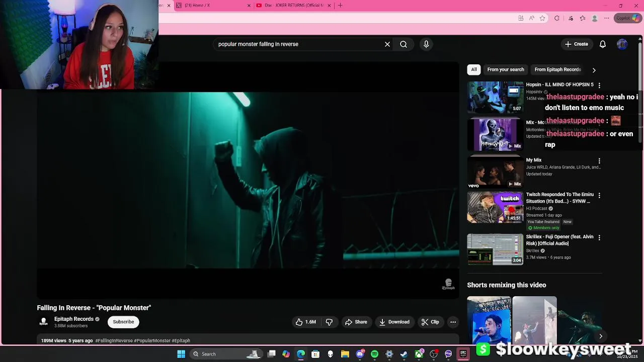
Task: Open Edge Read Aloud icon
Action: coord(532,18)
